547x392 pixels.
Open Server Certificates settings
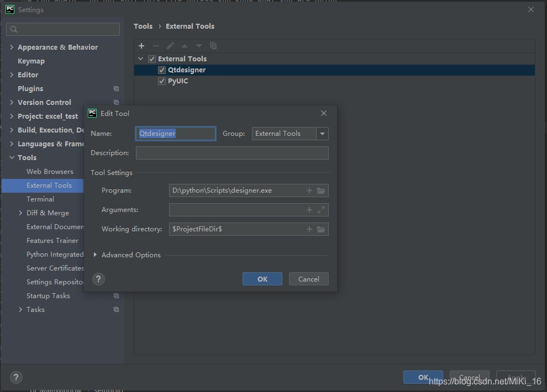55,268
